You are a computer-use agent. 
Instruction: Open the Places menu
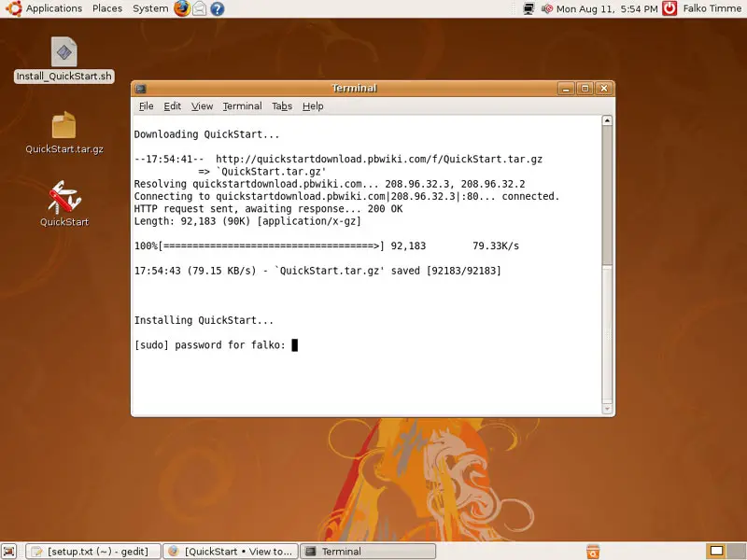pyautogui.click(x=107, y=8)
